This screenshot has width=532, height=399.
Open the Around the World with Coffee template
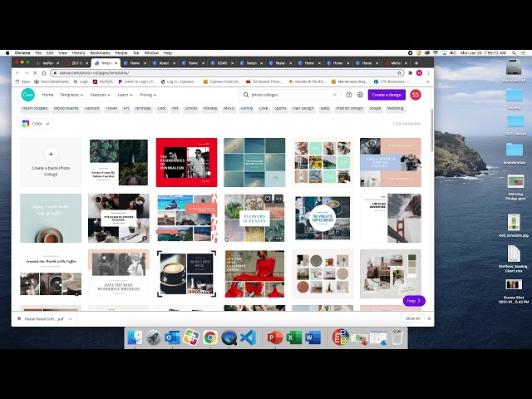coord(51,273)
